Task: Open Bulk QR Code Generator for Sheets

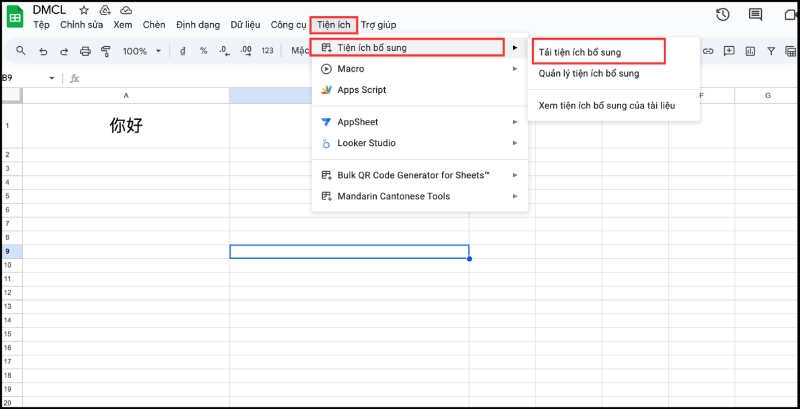Action: point(420,175)
